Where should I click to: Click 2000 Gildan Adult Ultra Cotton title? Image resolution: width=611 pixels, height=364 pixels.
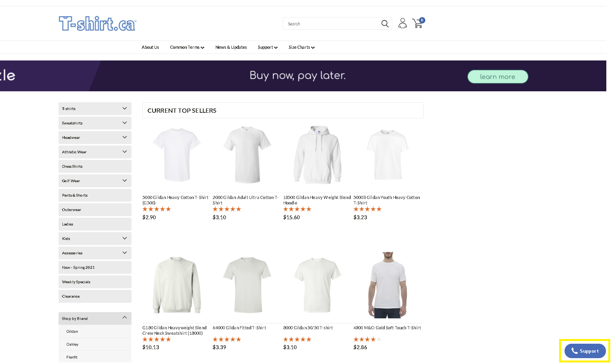[x=246, y=200]
